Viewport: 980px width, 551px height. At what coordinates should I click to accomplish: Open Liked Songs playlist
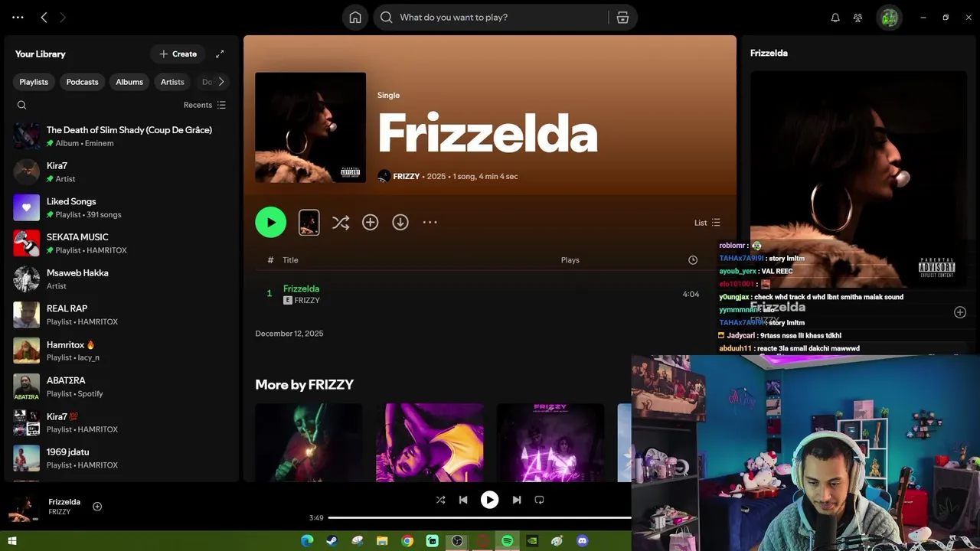[122, 207]
